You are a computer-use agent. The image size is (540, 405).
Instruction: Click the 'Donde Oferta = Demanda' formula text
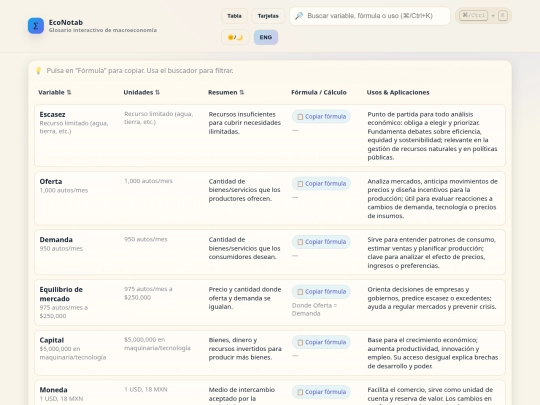[314, 309]
